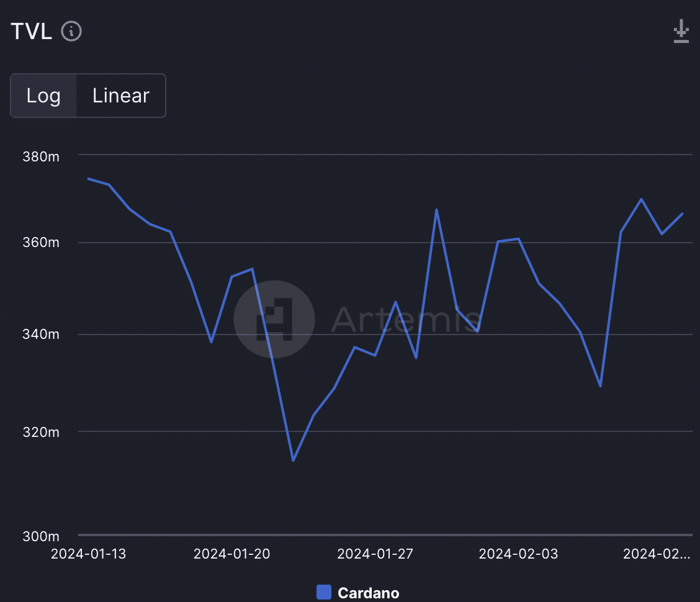The width and height of the screenshot is (700, 602).
Task: Download the chart data
Action: pos(681,31)
